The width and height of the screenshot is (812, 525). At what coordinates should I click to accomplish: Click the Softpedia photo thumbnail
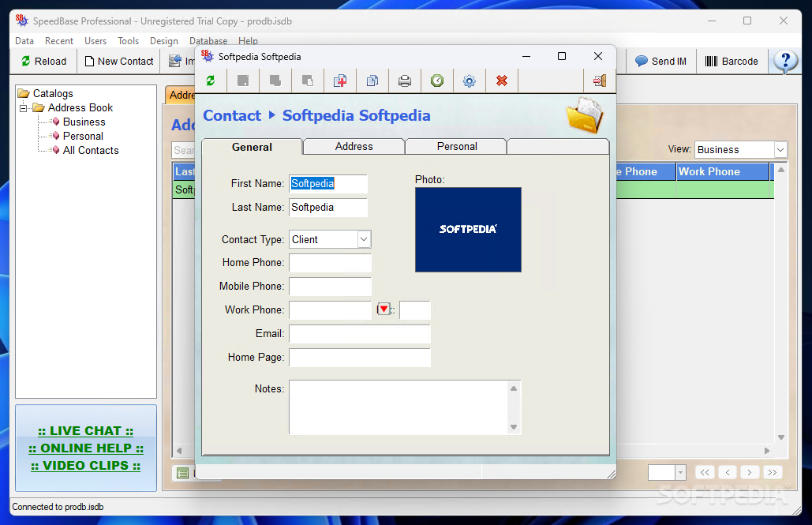468,230
